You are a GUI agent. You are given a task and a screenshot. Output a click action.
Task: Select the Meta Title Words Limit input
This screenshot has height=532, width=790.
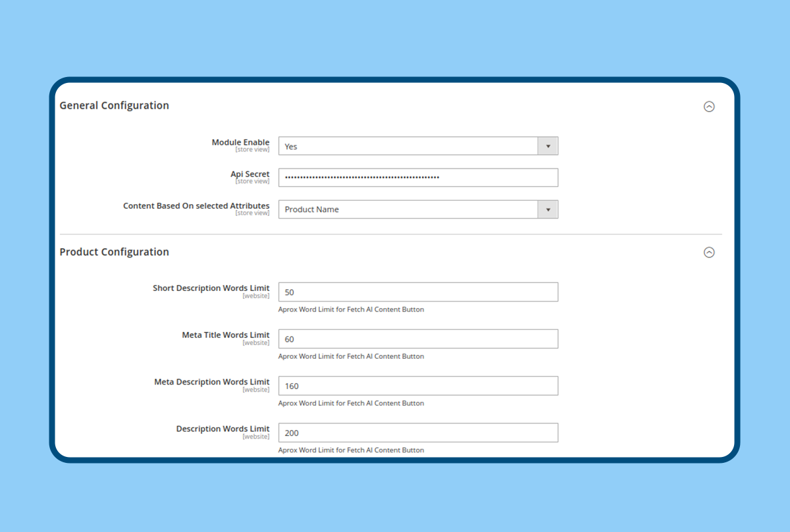click(418, 339)
